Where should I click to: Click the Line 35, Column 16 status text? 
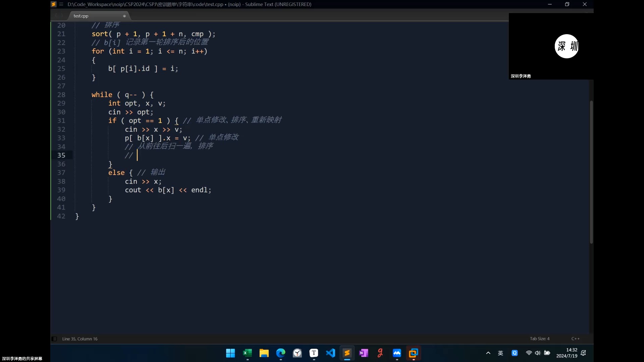[x=80, y=339]
